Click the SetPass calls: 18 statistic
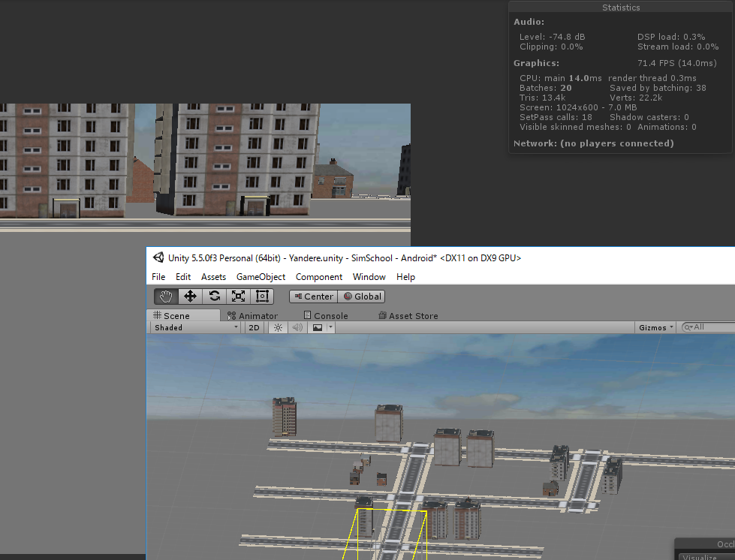The image size is (735, 560). click(x=556, y=117)
